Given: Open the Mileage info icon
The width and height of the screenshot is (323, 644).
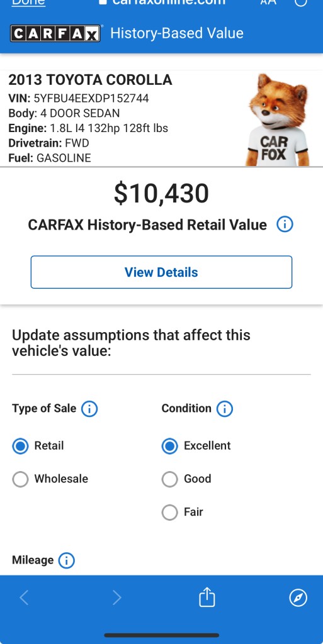Looking at the screenshot, I should [66, 560].
